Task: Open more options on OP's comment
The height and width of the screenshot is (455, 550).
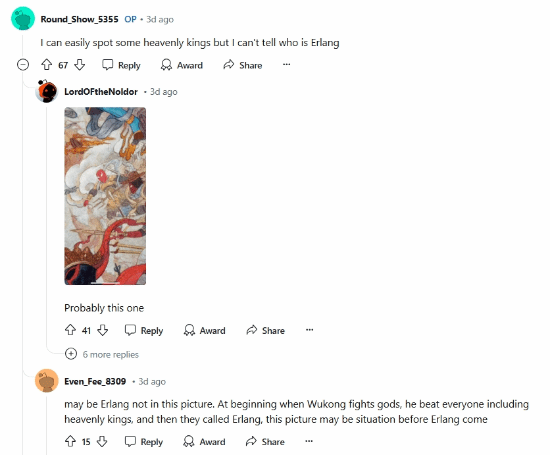Action: [287, 65]
